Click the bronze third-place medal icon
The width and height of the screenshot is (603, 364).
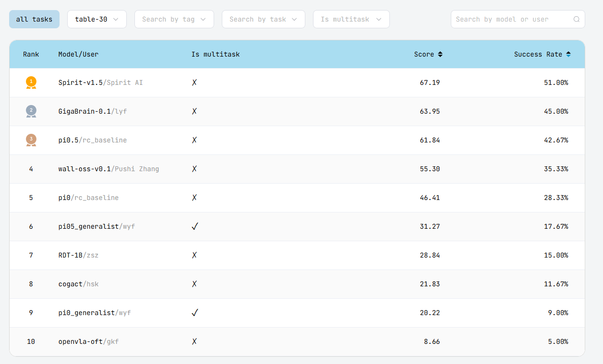tap(31, 140)
